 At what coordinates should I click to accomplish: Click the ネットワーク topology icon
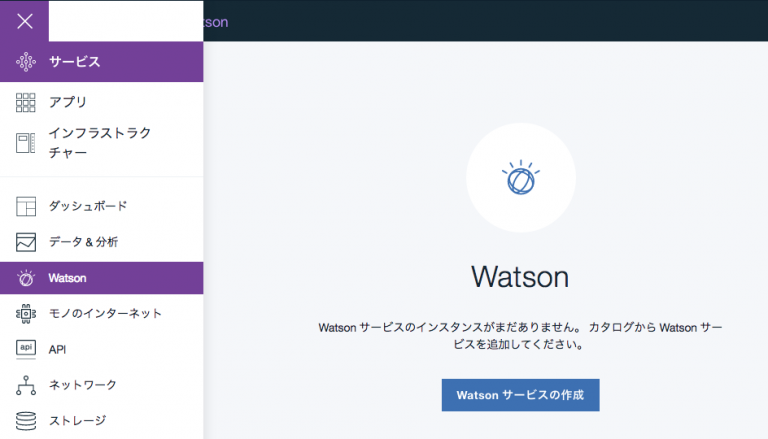coord(26,385)
